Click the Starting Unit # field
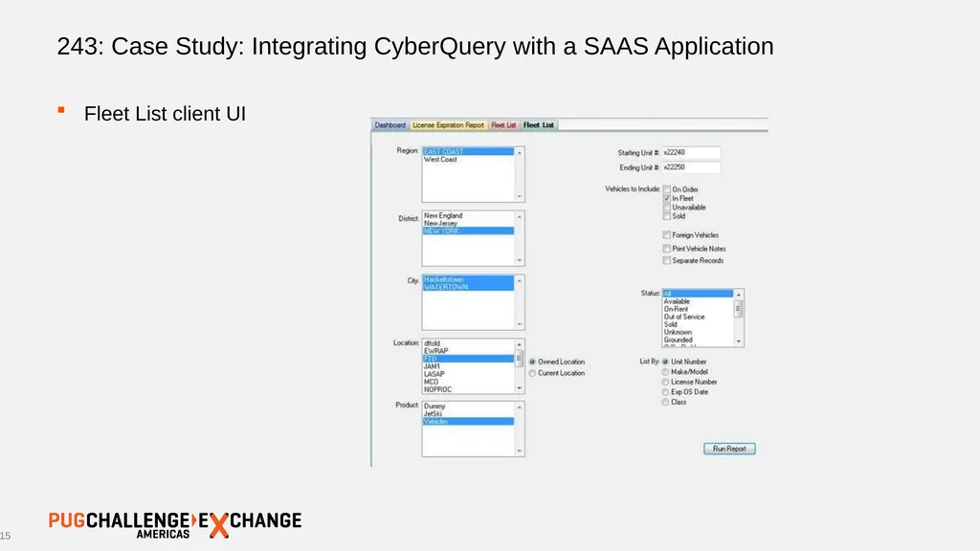This screenshot has height=551, width=980. click(691, 152)
